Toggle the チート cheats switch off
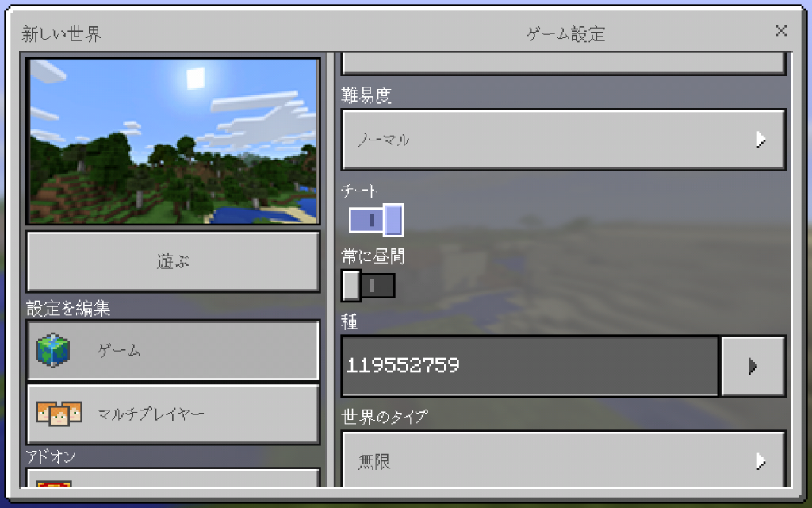The width and height of the screenshot is (812, 508). pyautogui.click(x=376, y=221)
